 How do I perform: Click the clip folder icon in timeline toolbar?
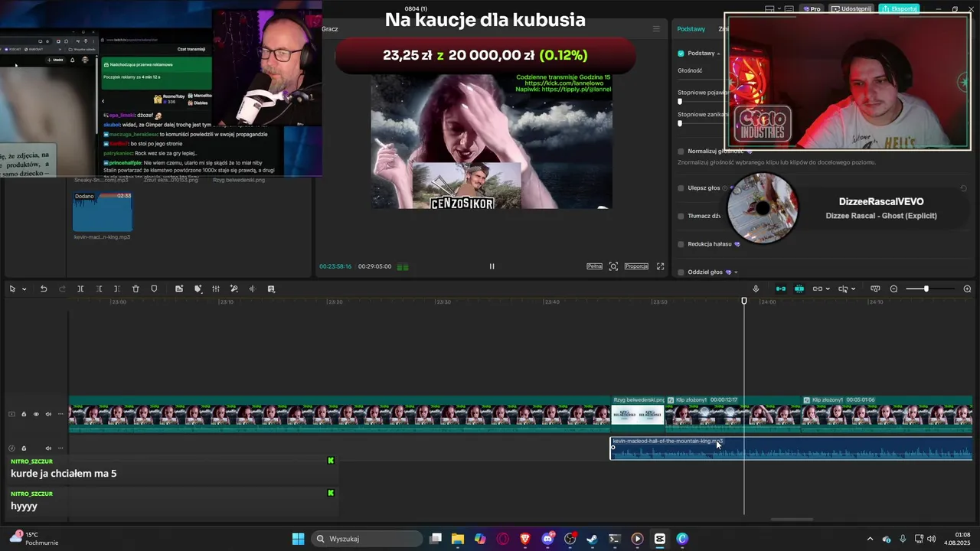point(179,289)
